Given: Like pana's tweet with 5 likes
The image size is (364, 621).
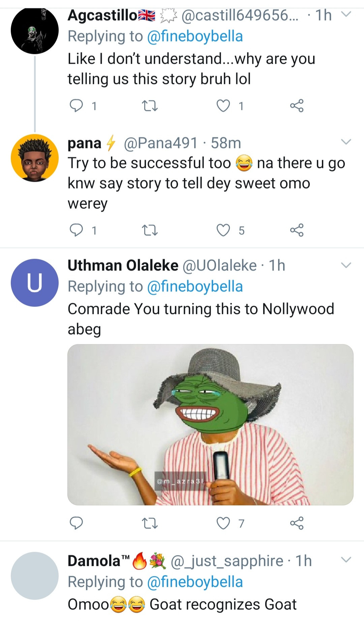Looking at the screenshot, I should click(x=223, y=230).
